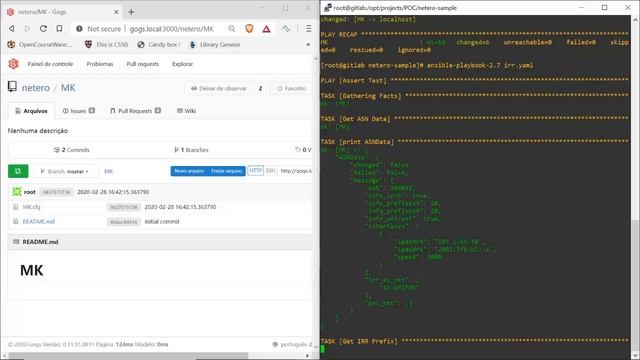This screenshot has height=360, width=640.
Task: Click Favorito star button
Action: pos(291,88)
